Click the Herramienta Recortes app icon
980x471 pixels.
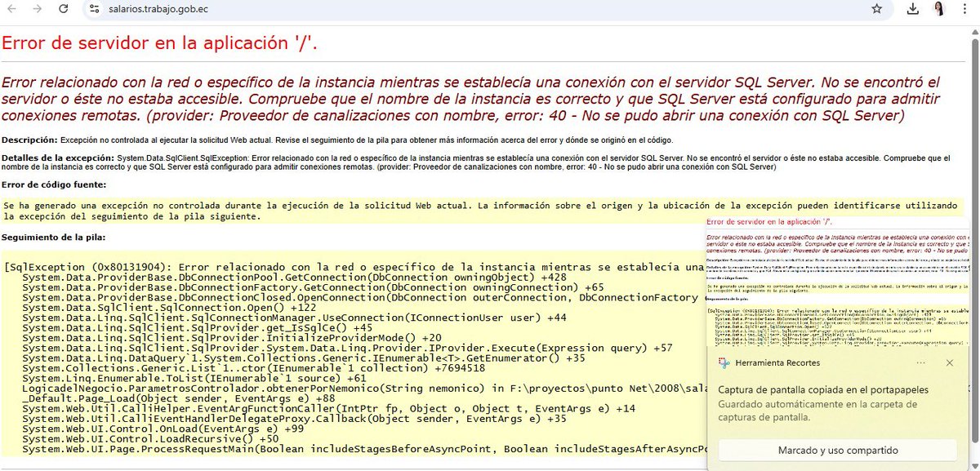[723, 362]
